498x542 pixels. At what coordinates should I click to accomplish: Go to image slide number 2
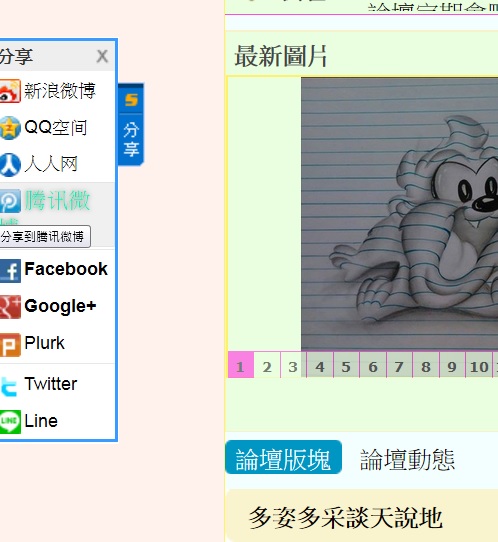point(267,367)
